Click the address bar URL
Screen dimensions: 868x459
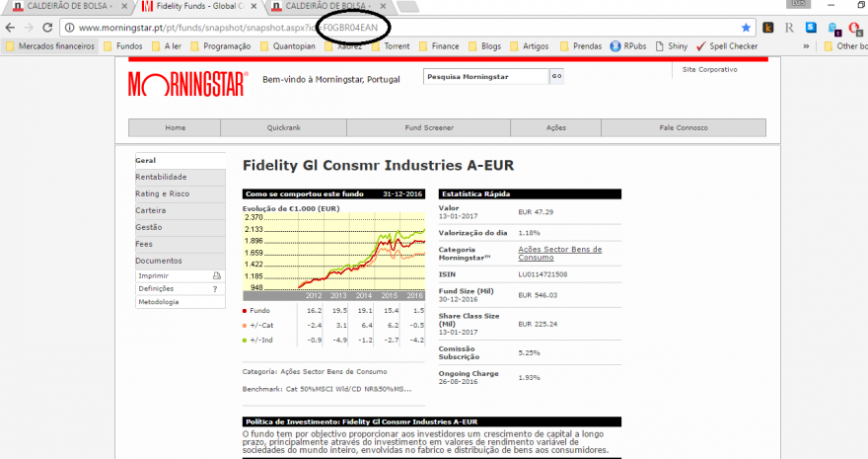[x=228, y=28]
